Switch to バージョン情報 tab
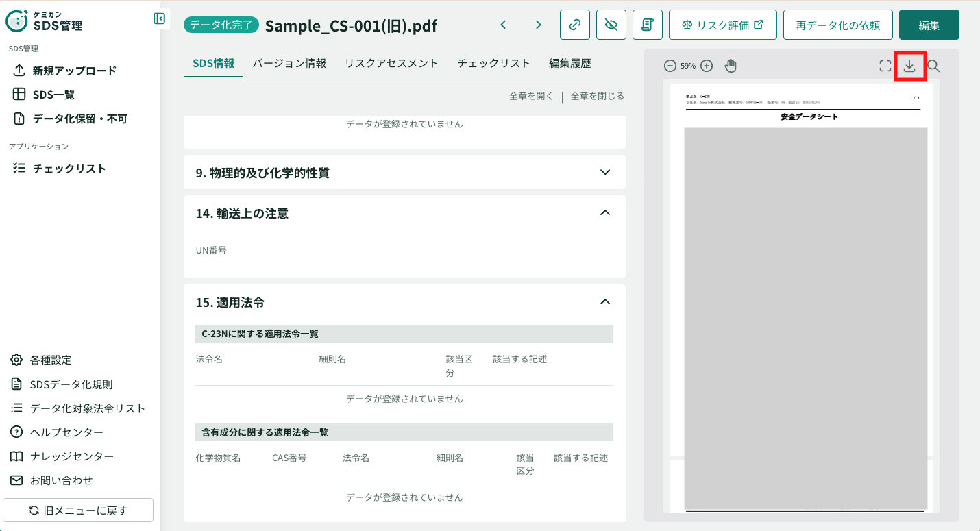This screenshot has width=980, height=531. click(289, 63)
